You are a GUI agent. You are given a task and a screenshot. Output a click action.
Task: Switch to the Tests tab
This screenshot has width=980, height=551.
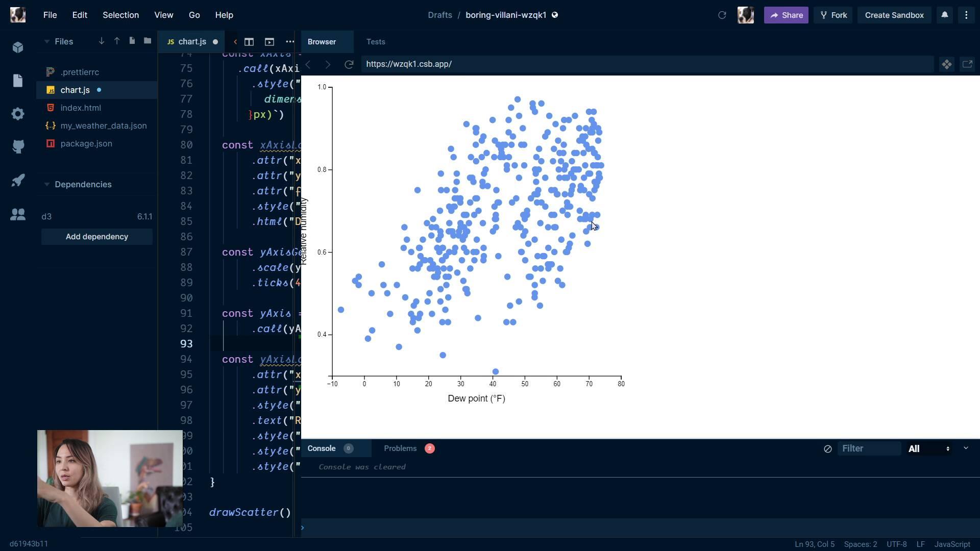click(x=376, y=42)
